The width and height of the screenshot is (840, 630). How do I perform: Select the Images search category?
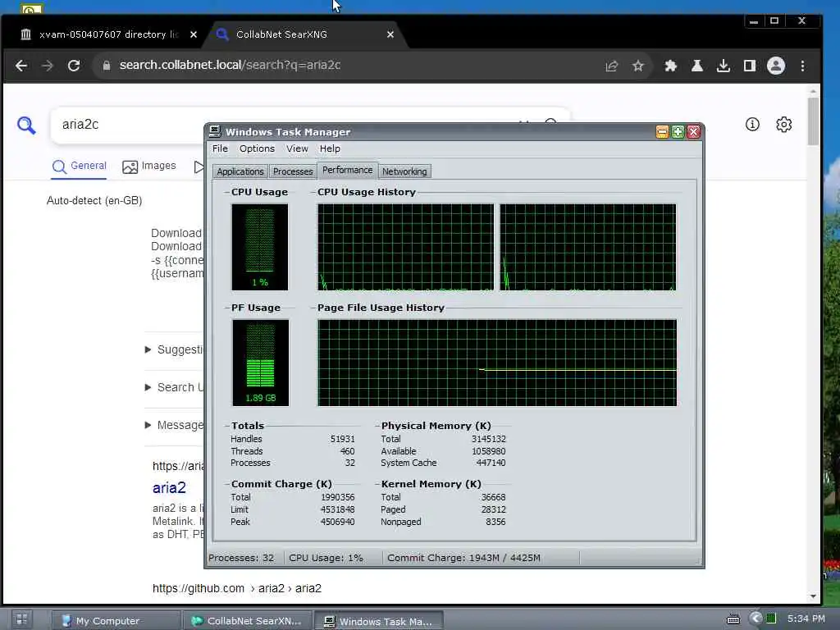click(149, 167)
